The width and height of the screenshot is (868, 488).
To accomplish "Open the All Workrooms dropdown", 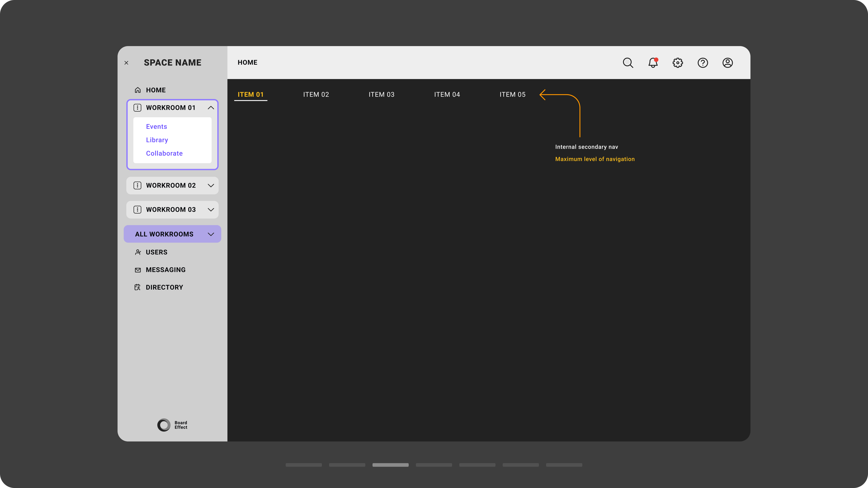I will tap(211, 234).
